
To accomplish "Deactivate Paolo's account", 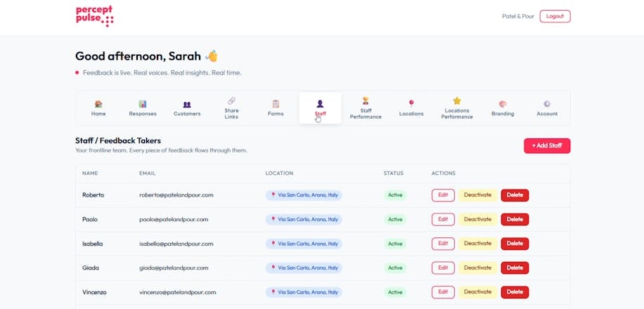I will point(477,219).
